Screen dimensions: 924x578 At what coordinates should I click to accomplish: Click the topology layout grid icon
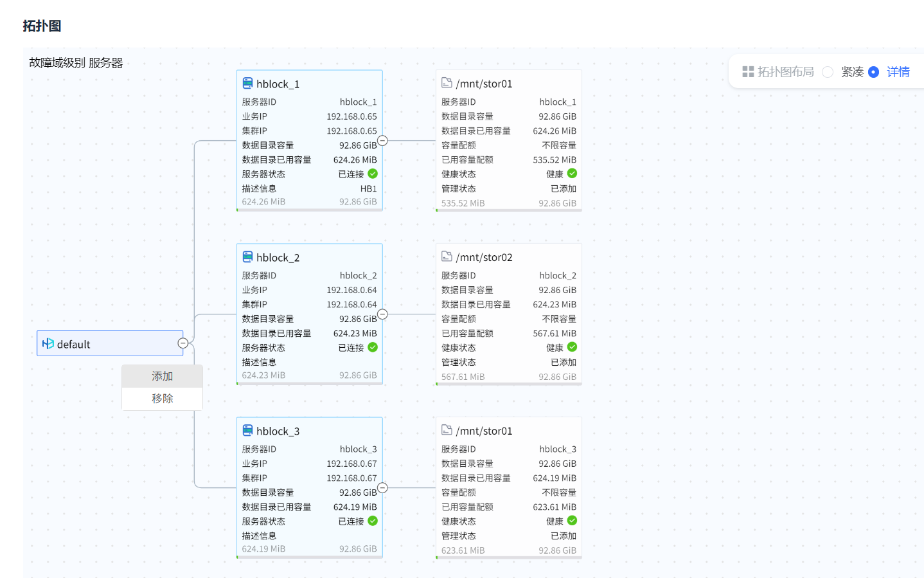click(x=748, y=72)
